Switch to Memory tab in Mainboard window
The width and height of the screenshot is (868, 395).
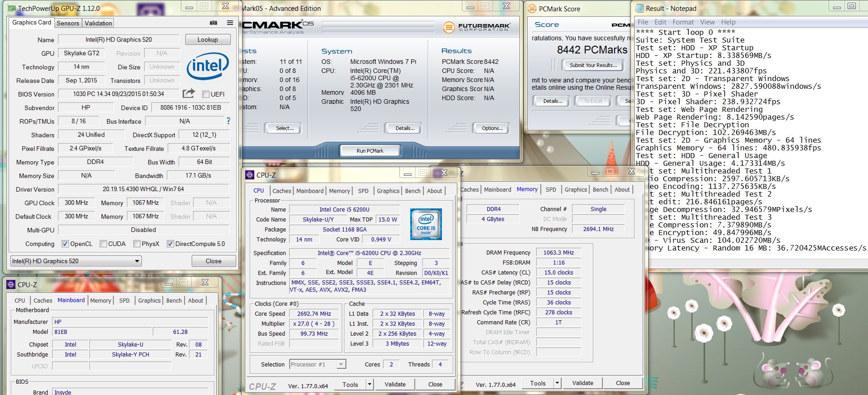101,300
